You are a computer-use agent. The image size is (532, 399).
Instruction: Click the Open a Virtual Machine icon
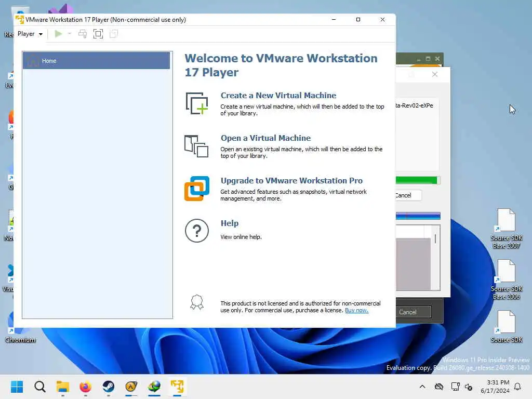point(196,146)
